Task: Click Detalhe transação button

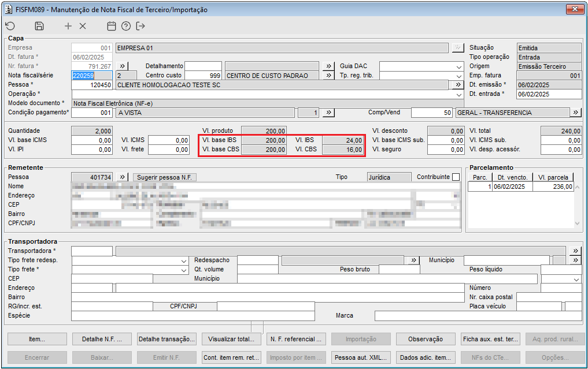Action: [167, 339]
